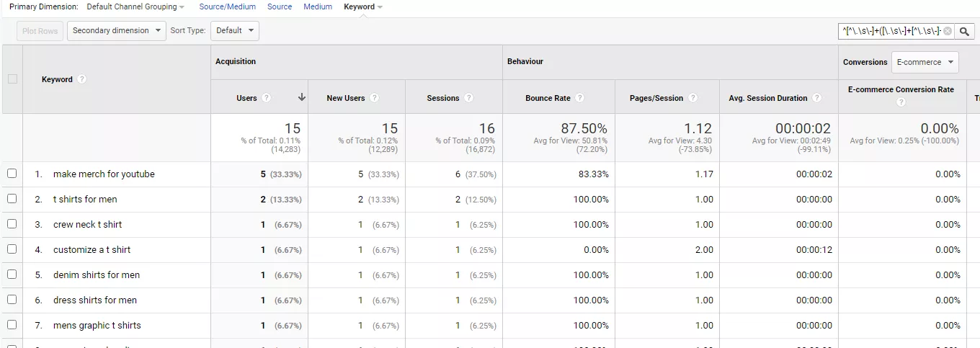
Task: Click the Plot Rows button
Action: coord(40,31)
